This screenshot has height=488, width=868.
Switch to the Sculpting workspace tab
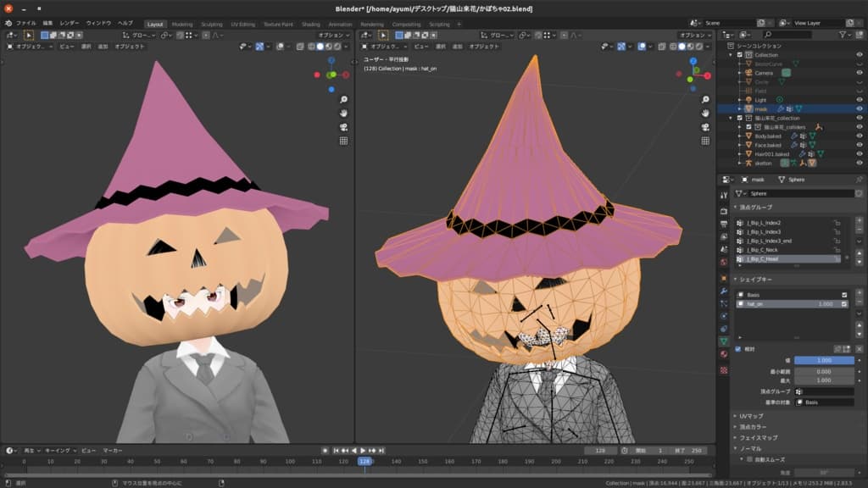(x=212, y=24)
